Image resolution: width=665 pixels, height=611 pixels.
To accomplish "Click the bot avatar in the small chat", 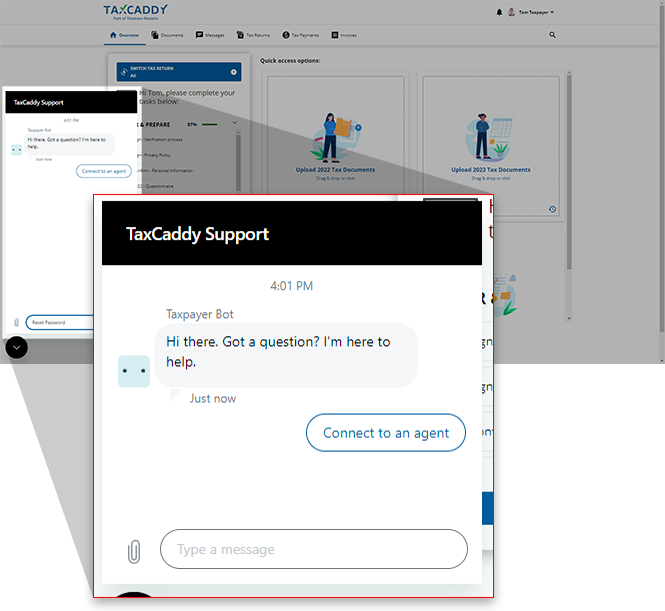I will click(x=17, y=150).
